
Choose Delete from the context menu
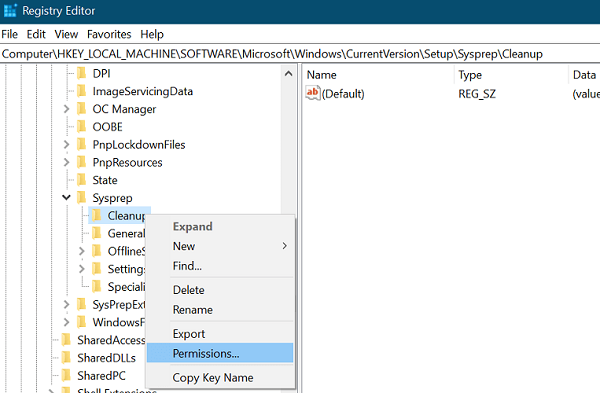(220, 290)
